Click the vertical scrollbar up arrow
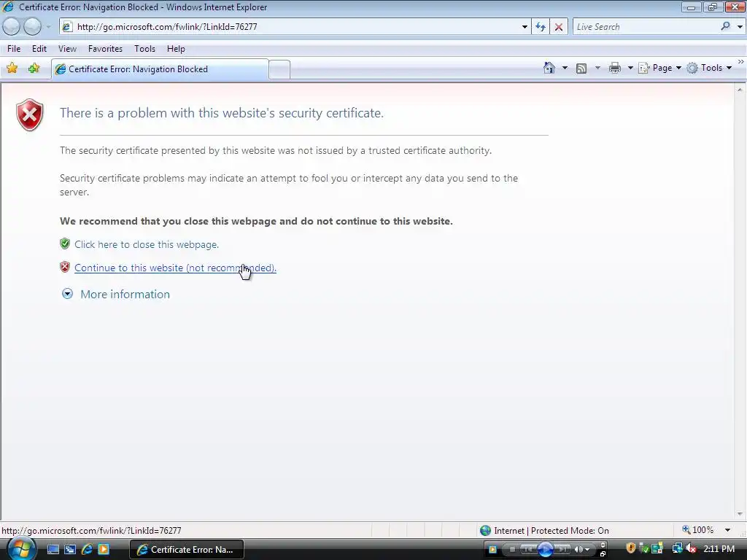The image size is (747, 560). coord(740,90)
